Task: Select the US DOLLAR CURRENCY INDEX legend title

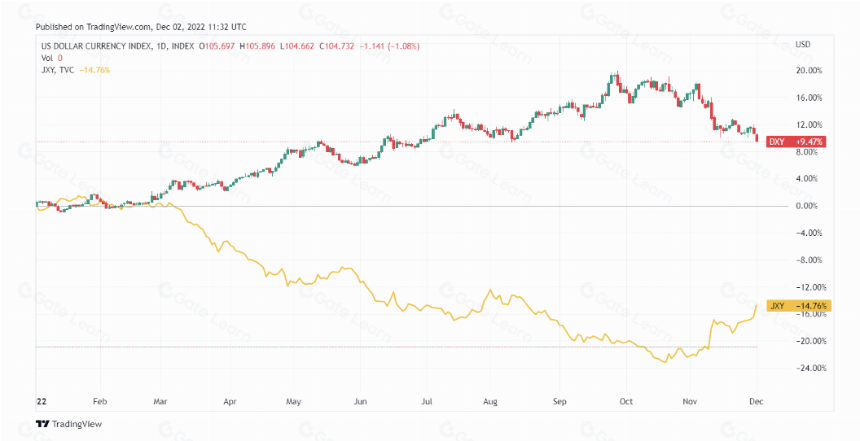Action: 96,47
